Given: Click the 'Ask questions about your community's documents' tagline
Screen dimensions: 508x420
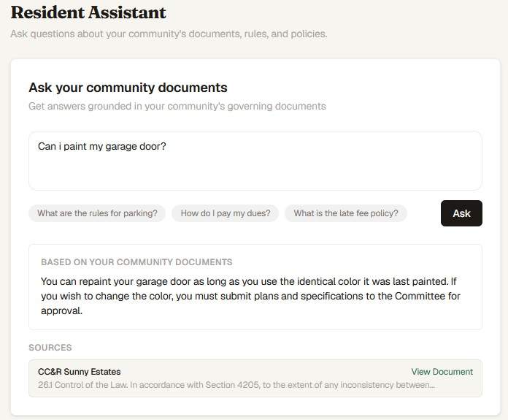Looking at the screenshot, I should click(169, 34).
